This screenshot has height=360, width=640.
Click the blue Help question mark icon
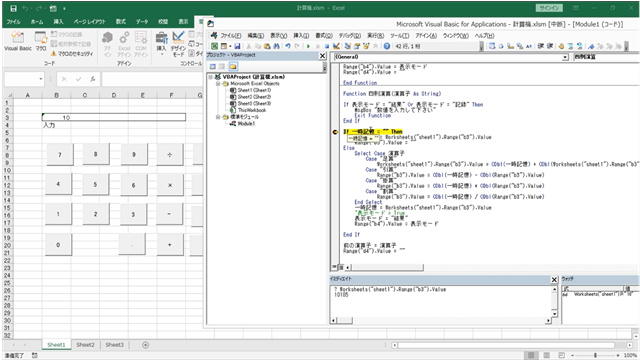387,46
